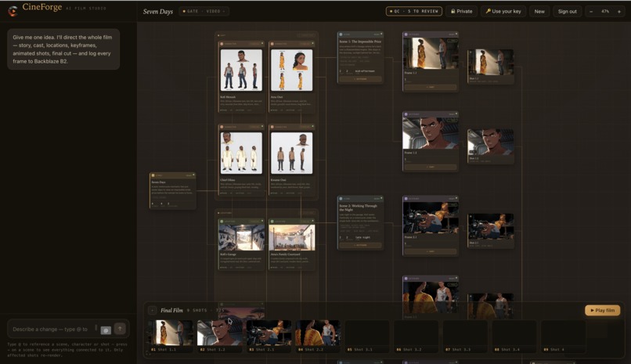Image resolution: width=631 pixels, height=364 pixels.
Task: Click shot button under Frame 1.1
Action: click(430, 87)
